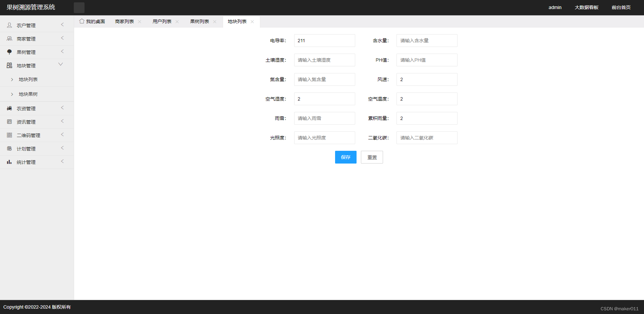Click the 统计管理 bar chart icon
Viewport: 644px width, 314px height.
pyautogui.click(x=9, y=162)
